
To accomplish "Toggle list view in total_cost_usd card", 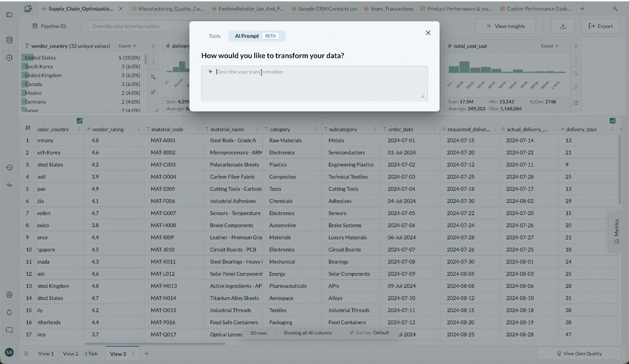I will tap(576, 103).
